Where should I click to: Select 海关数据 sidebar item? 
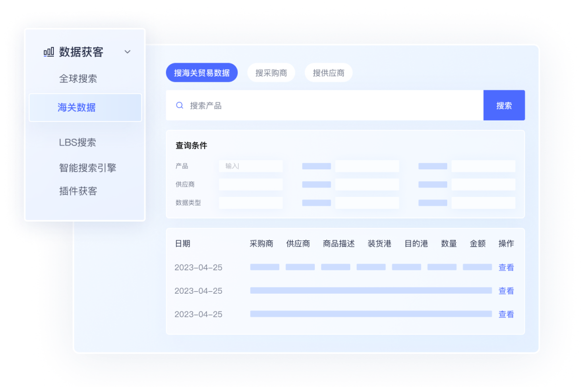click(x=85, y=108)
